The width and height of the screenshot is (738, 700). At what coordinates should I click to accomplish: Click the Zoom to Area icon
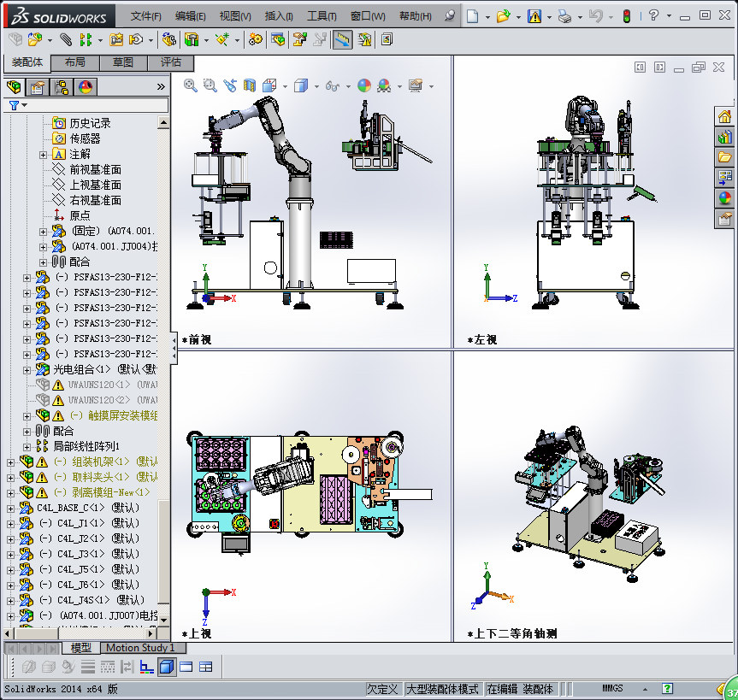click(x=210, y=85)
